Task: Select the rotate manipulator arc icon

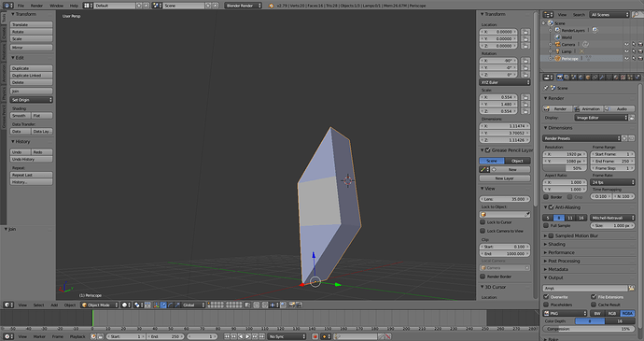Action: (171, 305)
